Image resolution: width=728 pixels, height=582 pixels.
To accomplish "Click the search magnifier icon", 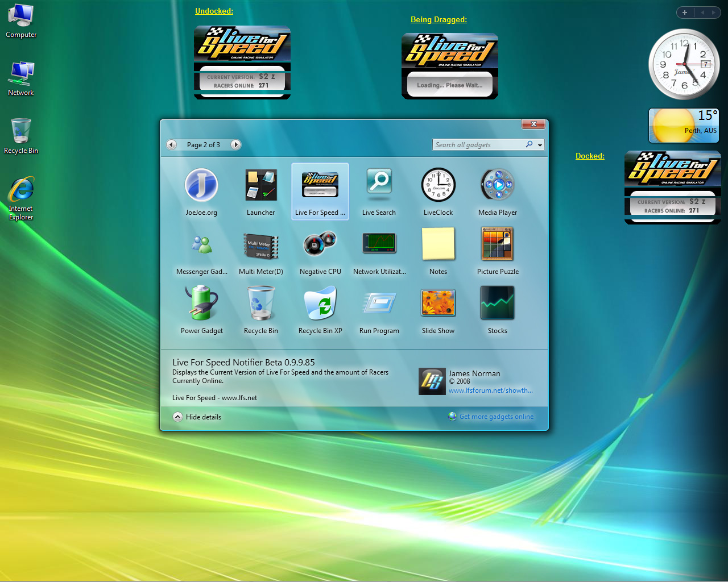I will [530, 144].
